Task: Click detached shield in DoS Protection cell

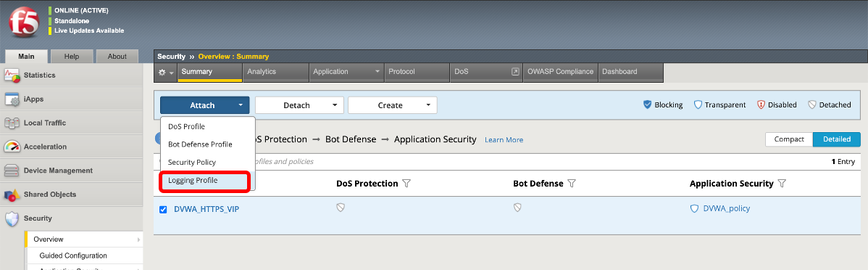Action: click(x=341, y=208)
